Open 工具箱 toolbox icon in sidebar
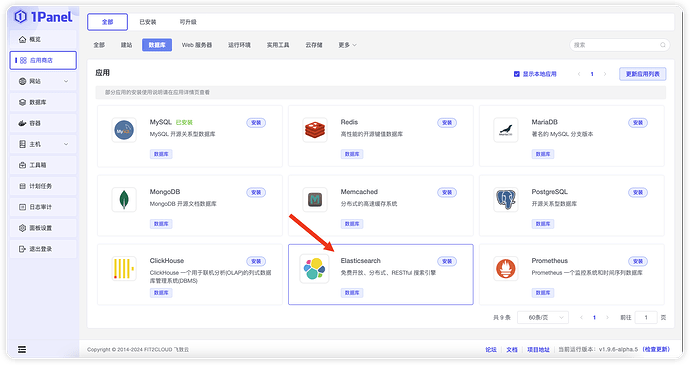This screenshot has height=365, width=690. pos(22,165)
